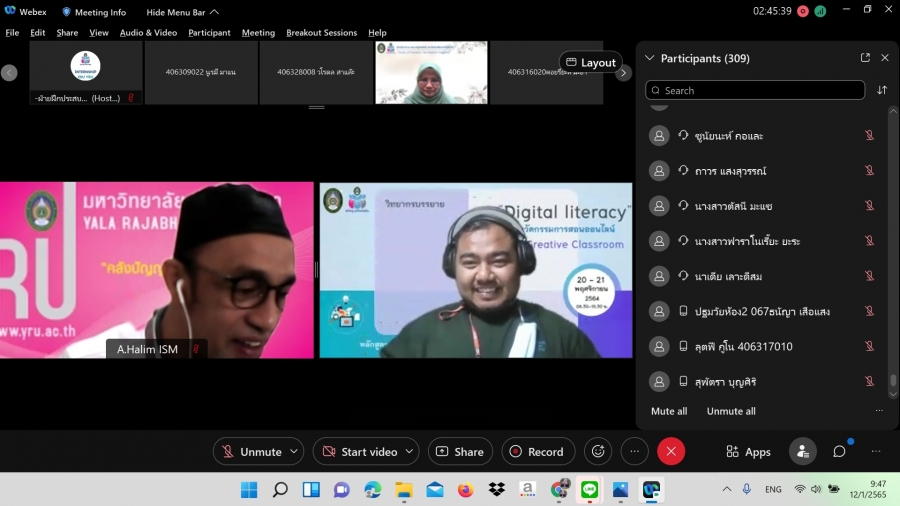900x506 pixels.
Task: Click the participant Search field
Action: pos(755,90)
